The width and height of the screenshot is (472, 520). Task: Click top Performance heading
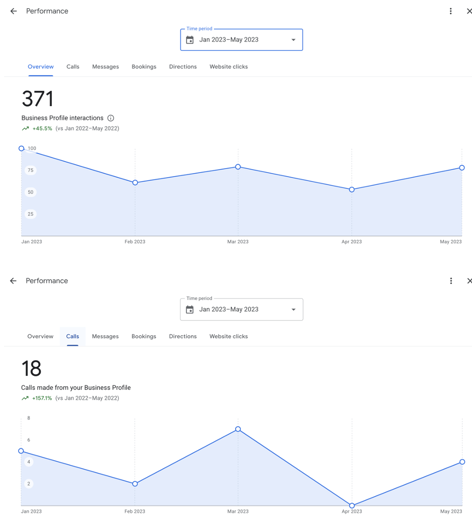[47, 11]
